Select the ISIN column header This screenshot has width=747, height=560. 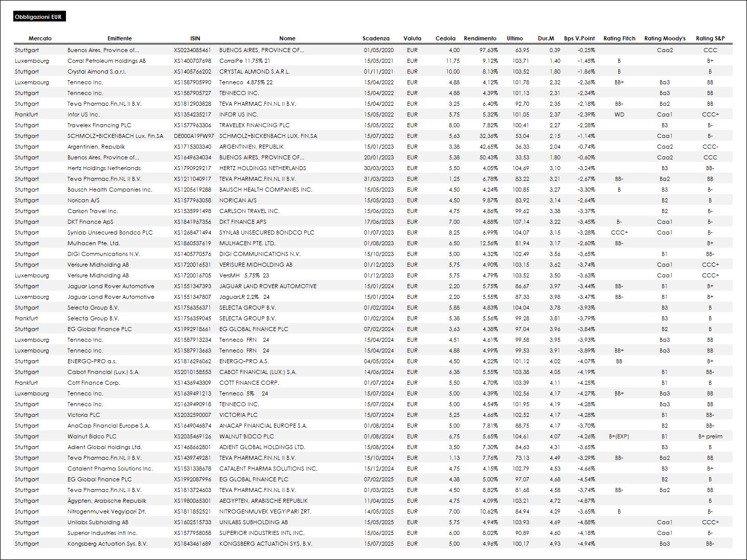(195, 38)
